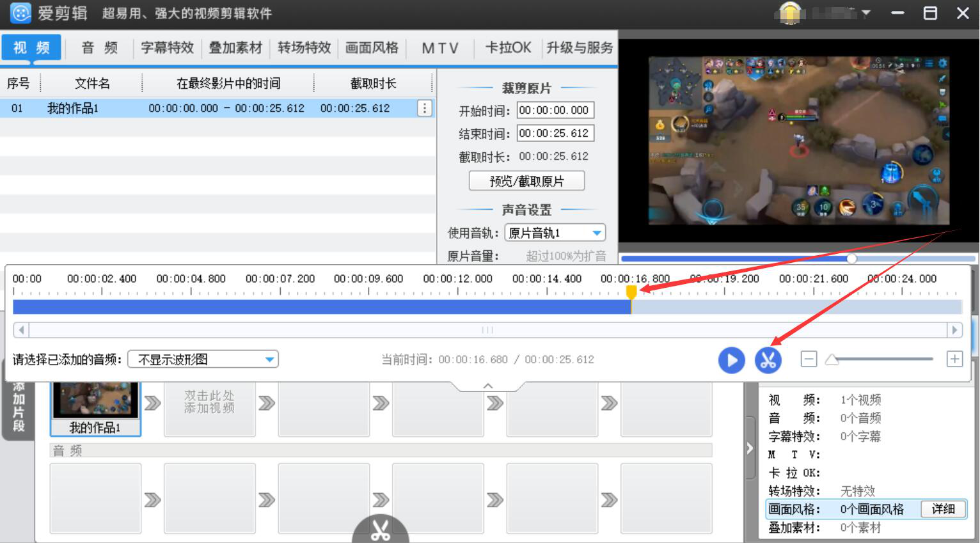Open the three-dot menu for 我的作品1 row
The height and width of the screenshot is (543, 980).
(425, 108)
